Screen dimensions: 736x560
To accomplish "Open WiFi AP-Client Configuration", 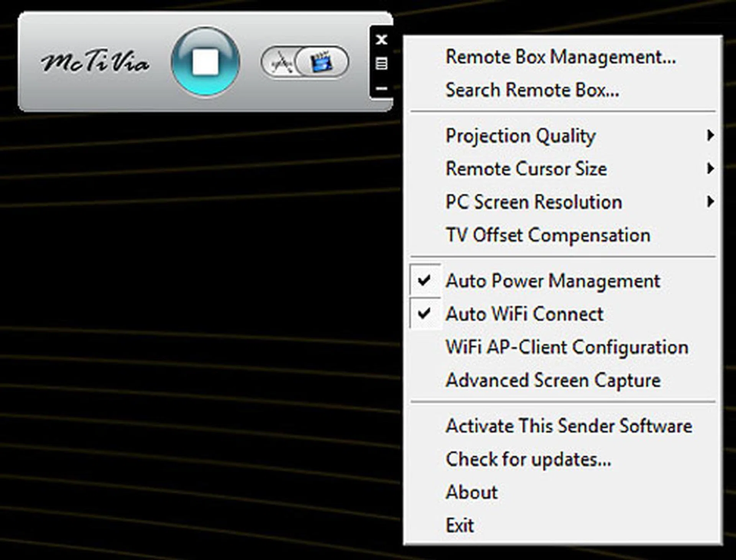I will [x=567, y=347].
